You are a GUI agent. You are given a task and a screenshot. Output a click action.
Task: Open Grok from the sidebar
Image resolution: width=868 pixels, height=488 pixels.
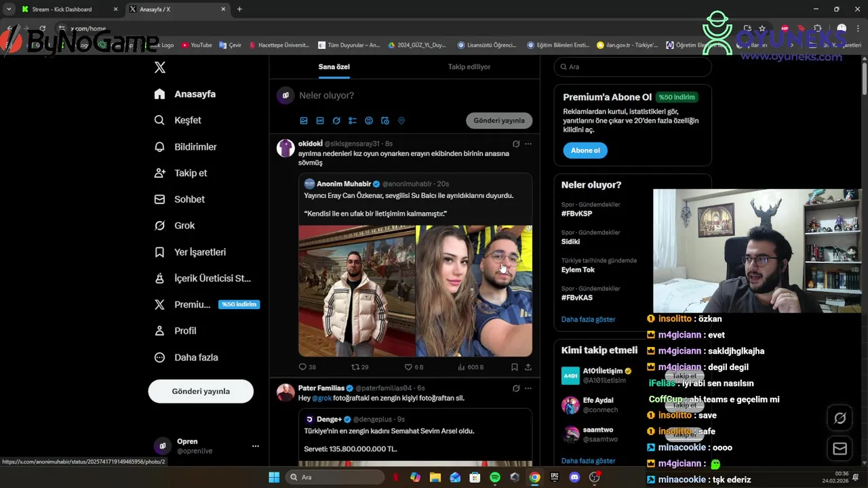point(174,226)
